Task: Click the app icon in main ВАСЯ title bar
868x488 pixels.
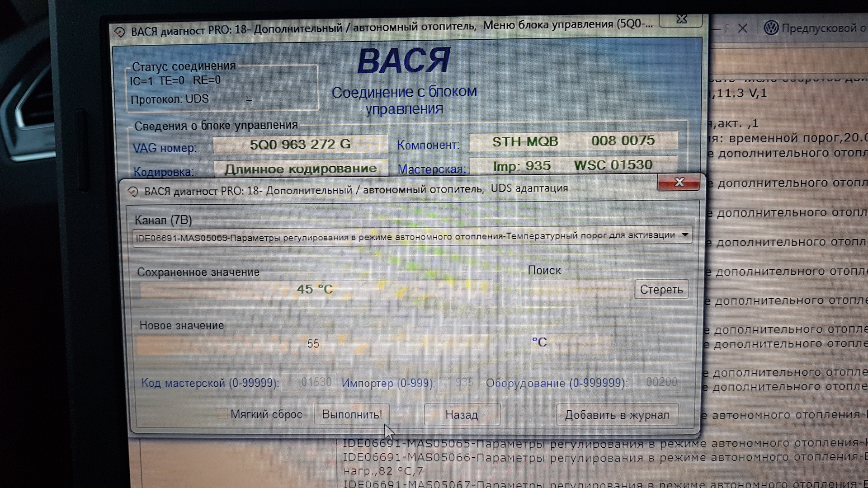Action: (x=119, y=32)
